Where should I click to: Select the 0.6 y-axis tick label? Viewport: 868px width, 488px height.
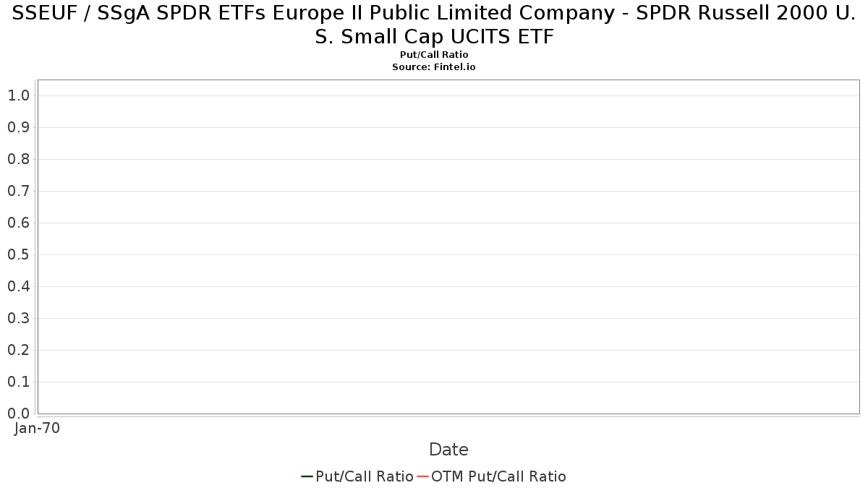point(18,223)
